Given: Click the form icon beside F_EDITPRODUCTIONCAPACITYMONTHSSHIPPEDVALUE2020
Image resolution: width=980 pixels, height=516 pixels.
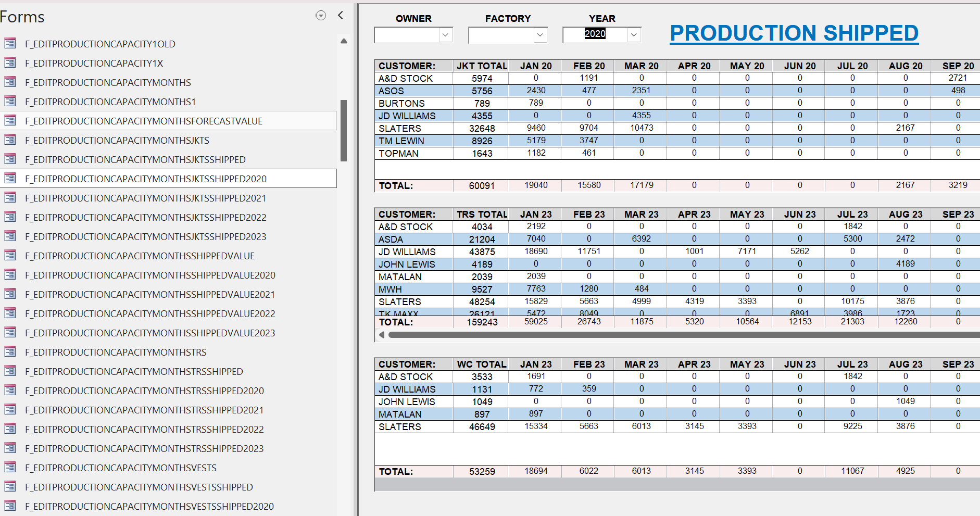Looking at the screenshot, I should (x=10, y=274).
